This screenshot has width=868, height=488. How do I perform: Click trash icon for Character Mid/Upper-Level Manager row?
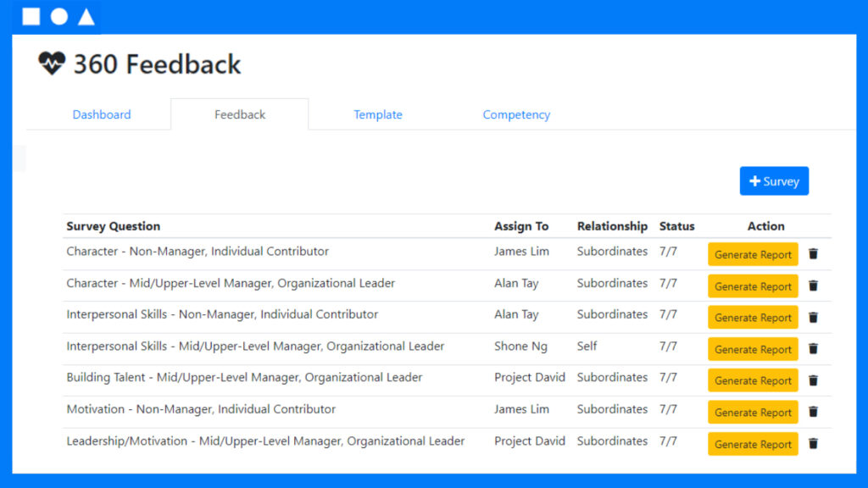pyautogui.click(x=813, y=286)
